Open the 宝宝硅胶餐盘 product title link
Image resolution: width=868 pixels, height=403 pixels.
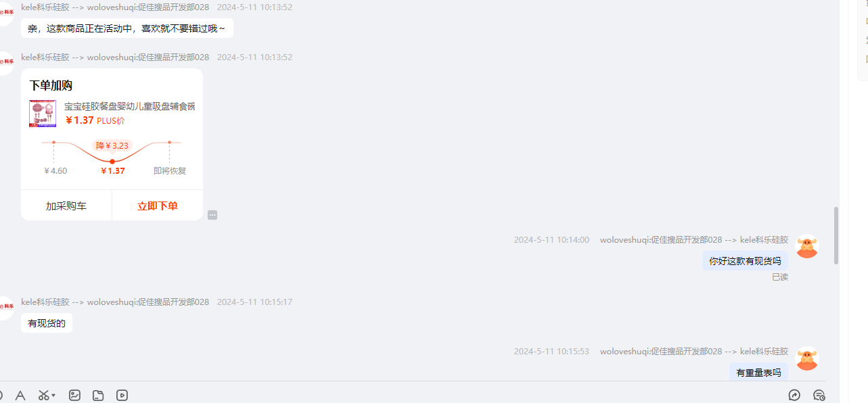tap(130, 106)
